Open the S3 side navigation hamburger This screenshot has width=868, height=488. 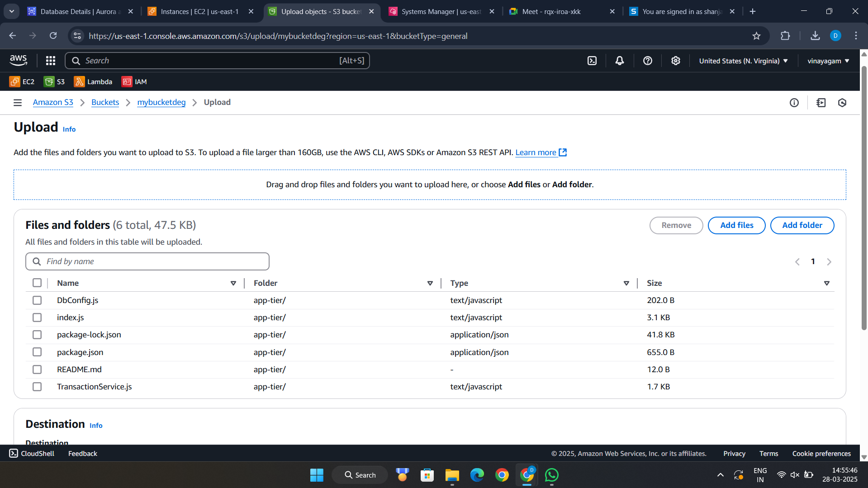(x=18, y=103)
